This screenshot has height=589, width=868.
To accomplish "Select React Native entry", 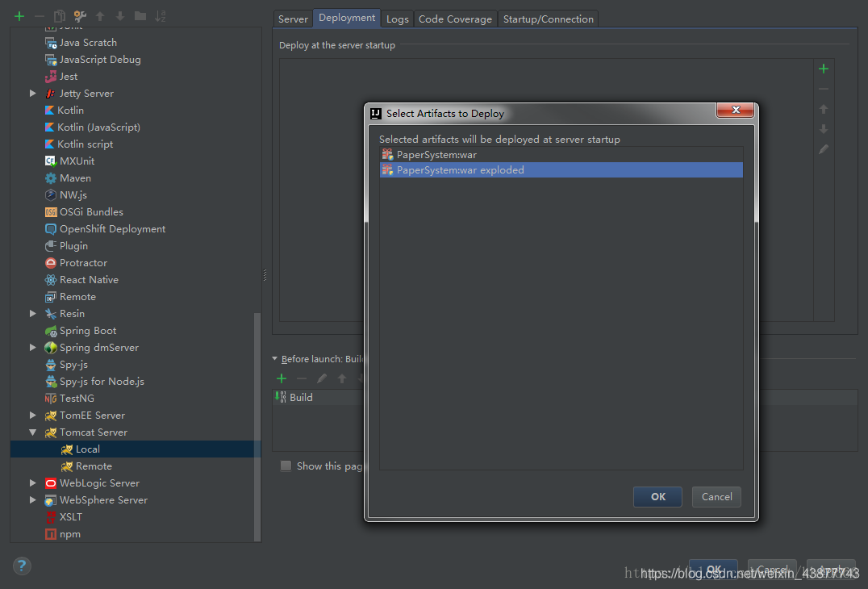I will tap(82, 280).
